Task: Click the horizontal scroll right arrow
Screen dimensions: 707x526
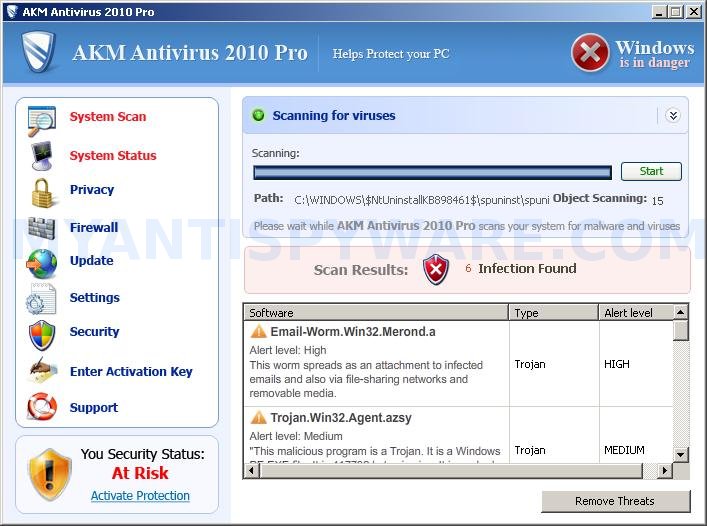Action: point(664,471)
